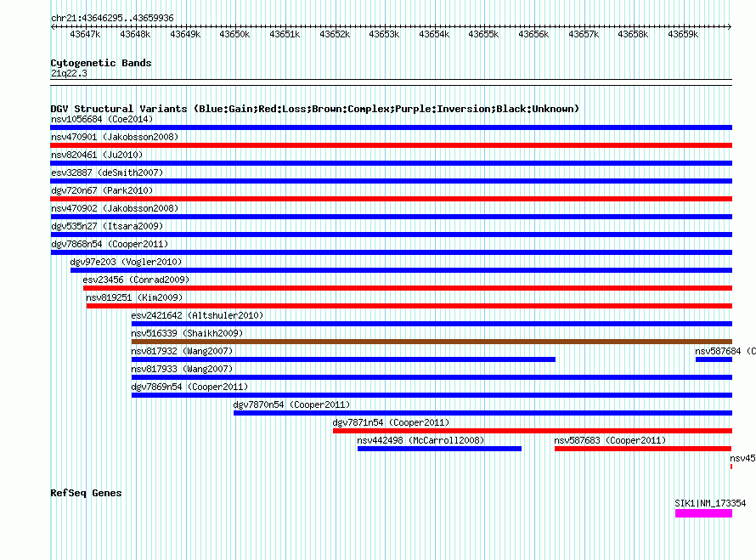756x560 pixels.
Task: Open the nsv820461 (Ju2010) variant label
Action: coord(97,155)
